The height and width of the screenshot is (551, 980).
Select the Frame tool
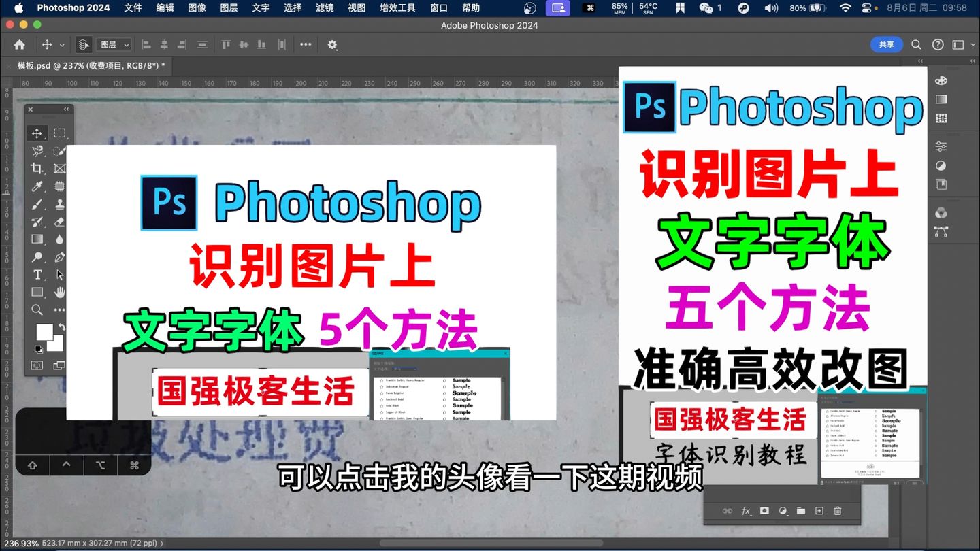pos(60,169)
